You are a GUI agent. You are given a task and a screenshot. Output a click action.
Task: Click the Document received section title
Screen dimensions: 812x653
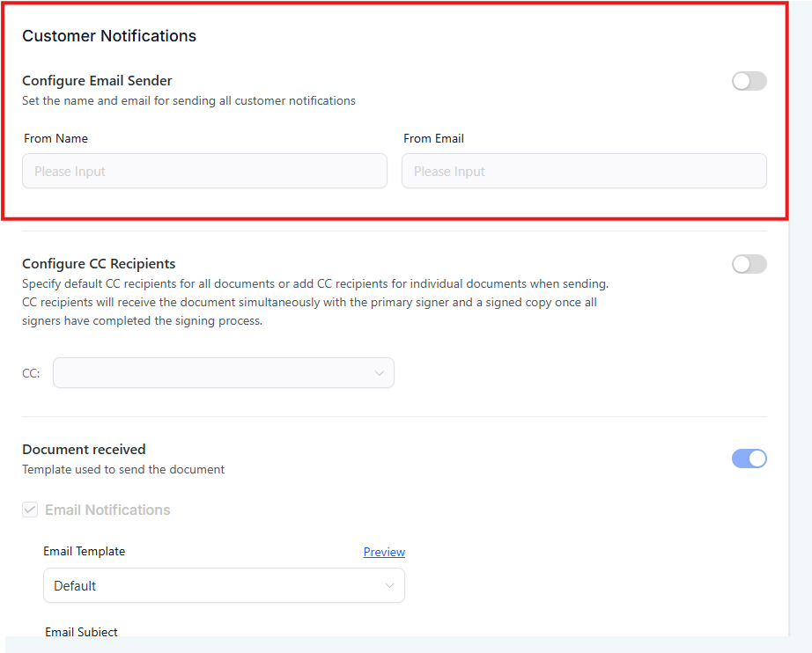[x=84, y=450]
